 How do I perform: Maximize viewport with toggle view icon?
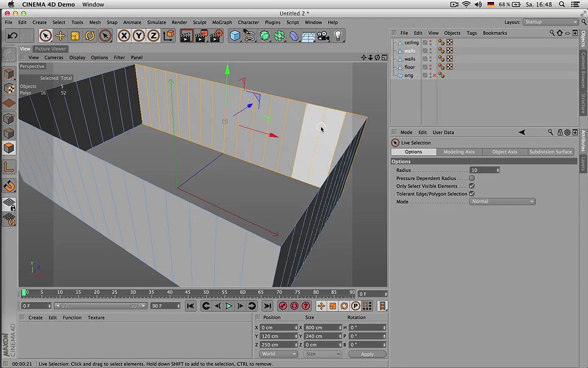pos(384,57)
